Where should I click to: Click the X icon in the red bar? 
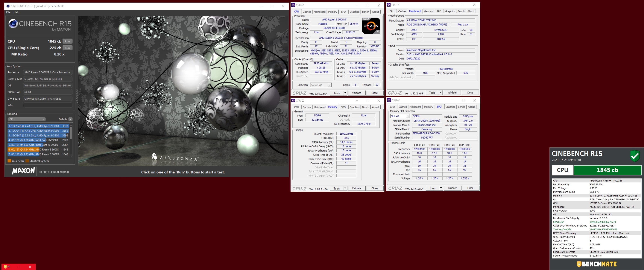click(x=30, y=267)
